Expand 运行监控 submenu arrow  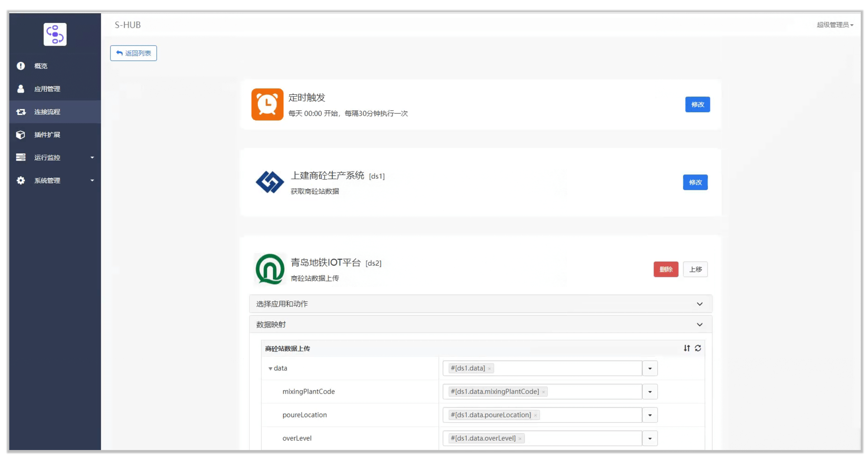click(92, 158)
